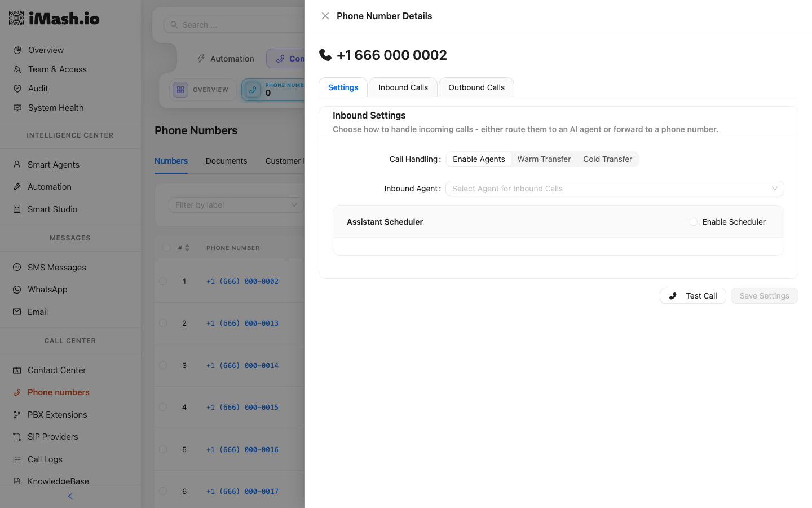Open the Documents tab under Phone Numbers
This screenshot has width=812, height=508.
[x=226, y=161]
